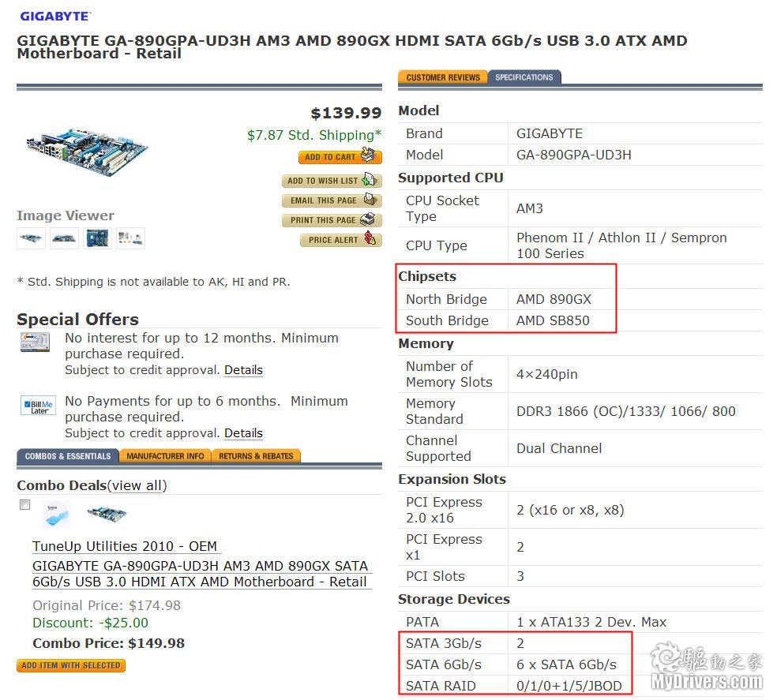Check the combo deal checkbox

click(24, 505)
